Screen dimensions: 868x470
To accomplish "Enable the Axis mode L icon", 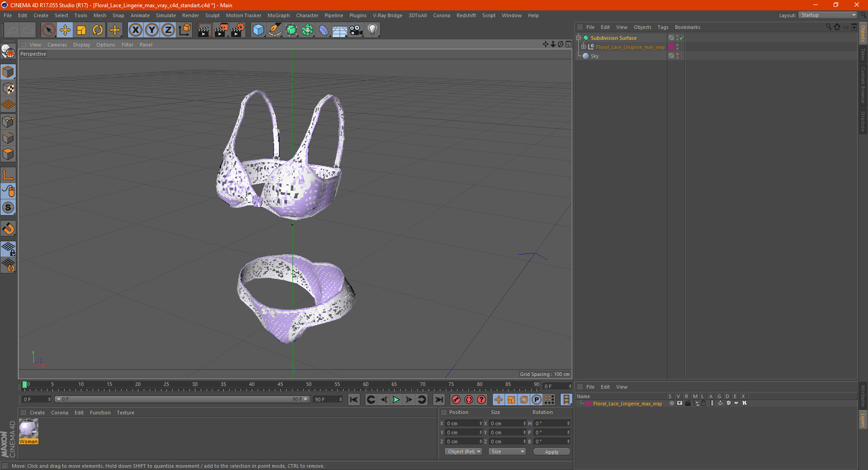I will pos(8,175).
